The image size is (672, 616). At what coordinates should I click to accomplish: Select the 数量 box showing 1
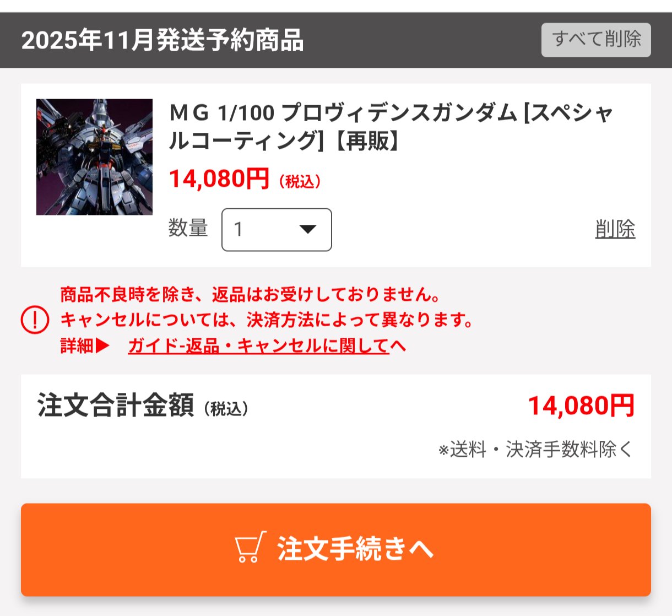tap(277, 230)
